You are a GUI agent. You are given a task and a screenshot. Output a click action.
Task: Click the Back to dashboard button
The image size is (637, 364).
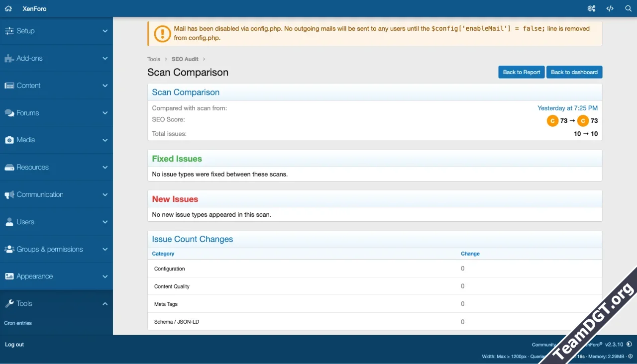pyautogui.click(x=574, y=72)
